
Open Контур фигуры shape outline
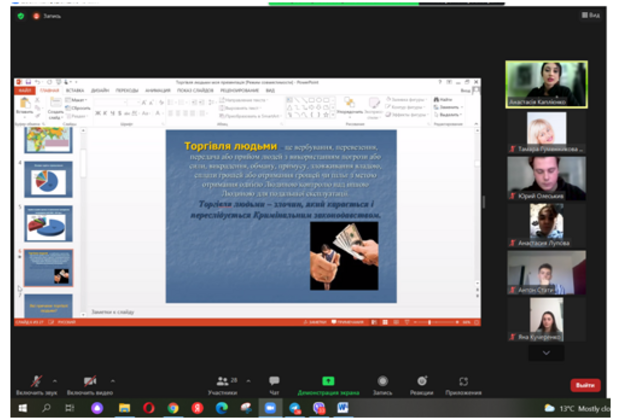(x=405, y=107)
